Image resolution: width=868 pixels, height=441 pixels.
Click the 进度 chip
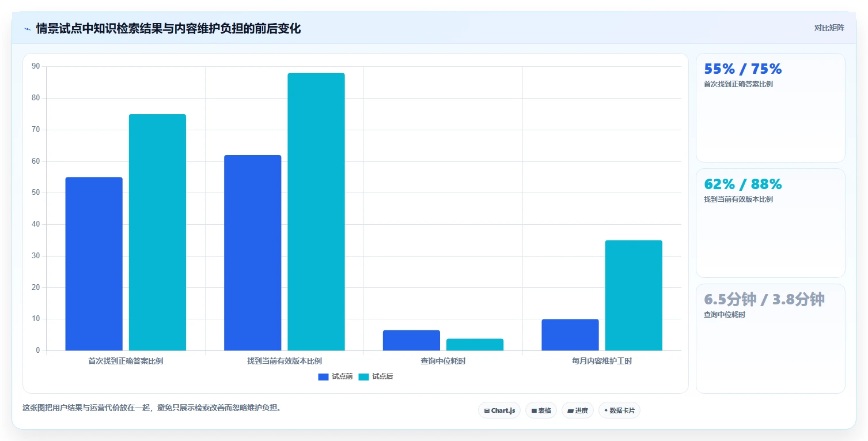(577, 410)
